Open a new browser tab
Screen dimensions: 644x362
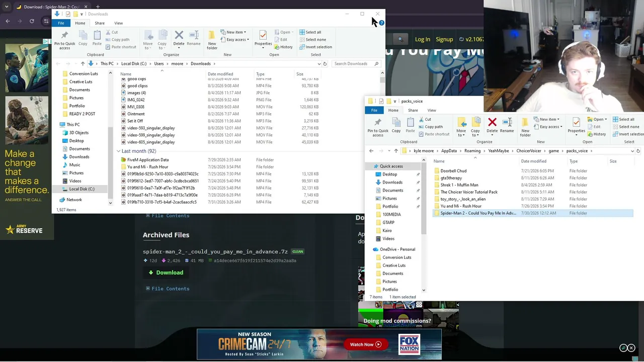click(x=98, y=7)
